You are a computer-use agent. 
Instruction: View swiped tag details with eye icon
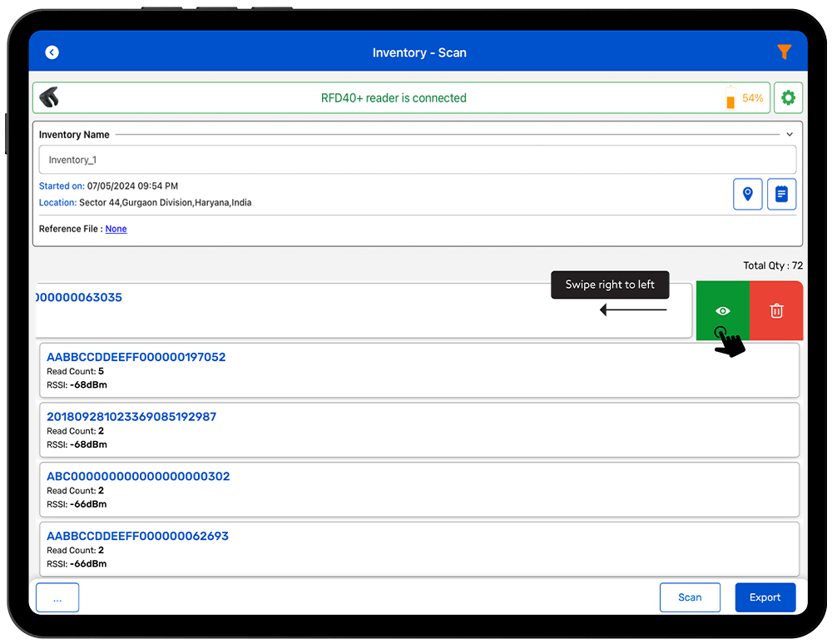tap(723, 311)
